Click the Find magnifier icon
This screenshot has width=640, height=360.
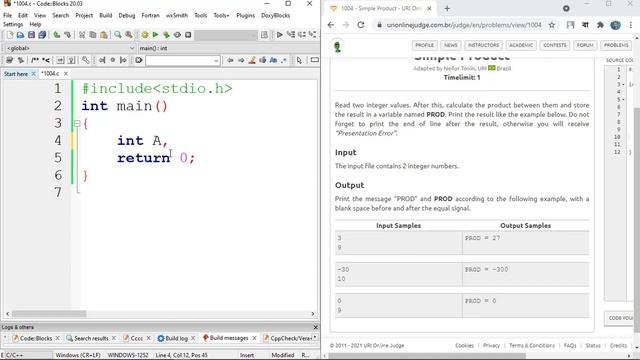pyautogui.click(x=118, y=35)
